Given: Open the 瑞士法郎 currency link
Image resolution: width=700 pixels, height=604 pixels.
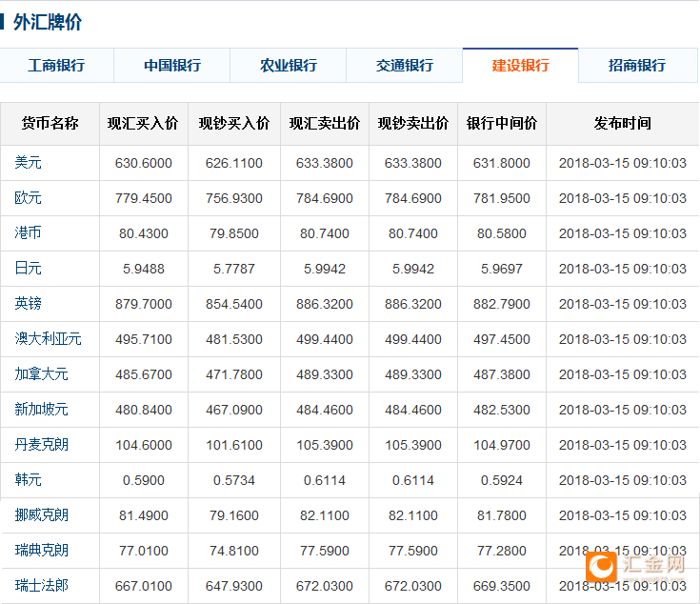Looking at the screenshot, I should 42,586.
